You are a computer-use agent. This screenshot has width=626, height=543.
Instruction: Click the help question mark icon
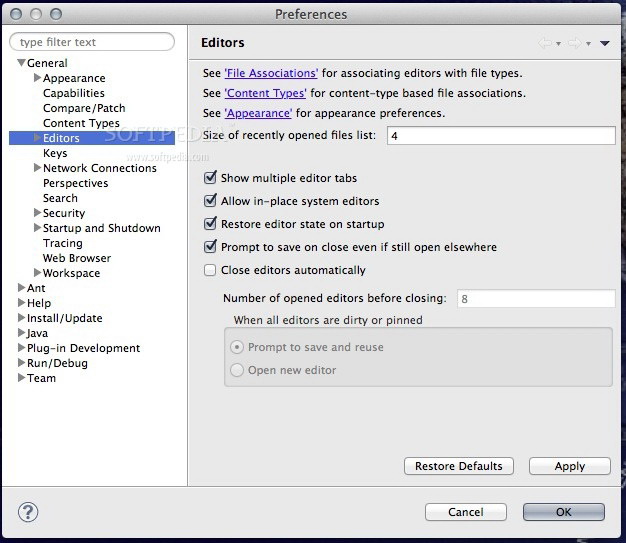click(28, 511)
